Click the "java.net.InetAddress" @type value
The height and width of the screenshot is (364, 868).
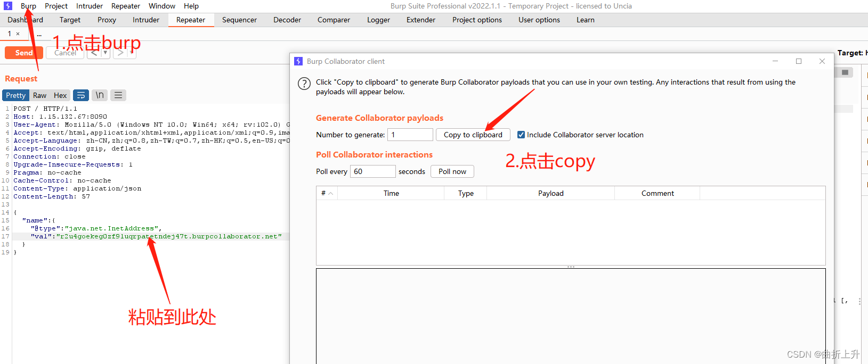[x=111, y=228]
